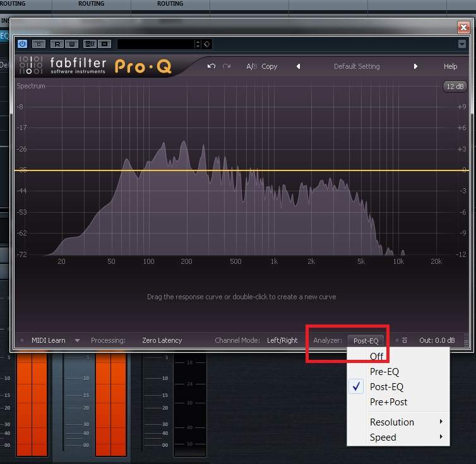Click the output options icon next to Out
This screenshot has width=476, height=464.
pyautogui.click(x=405, y=340)
